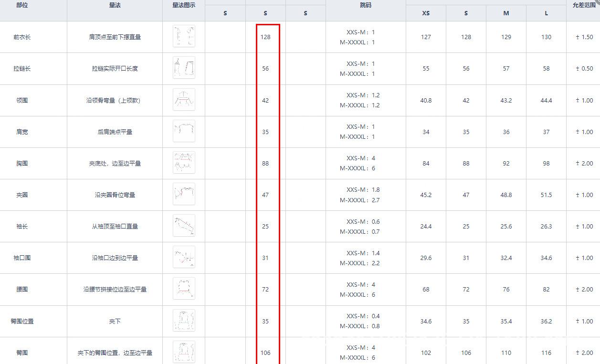Click the 允差范围 column header
This screenshot has width=600, height=364.
coord(583,5)
